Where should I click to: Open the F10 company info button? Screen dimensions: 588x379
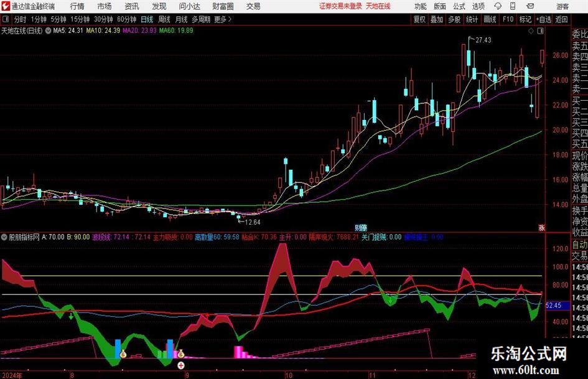[x=508, y=19]
